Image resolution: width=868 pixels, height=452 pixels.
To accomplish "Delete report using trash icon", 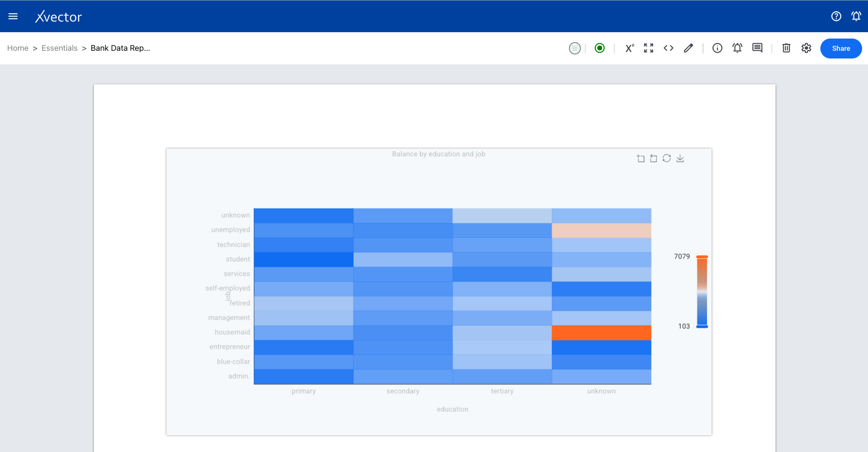I will tap(786, 48).
